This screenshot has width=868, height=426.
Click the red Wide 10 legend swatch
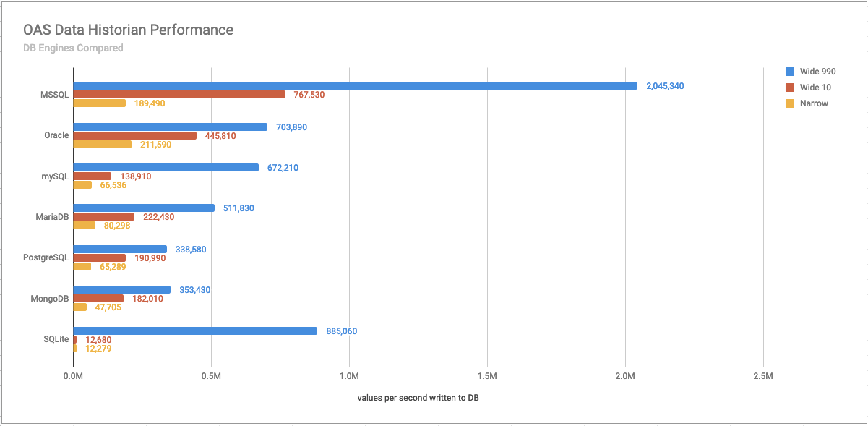789,88
